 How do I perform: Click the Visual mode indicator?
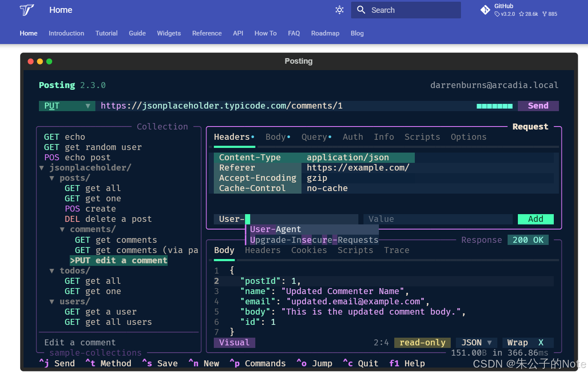tap(234, 343)
